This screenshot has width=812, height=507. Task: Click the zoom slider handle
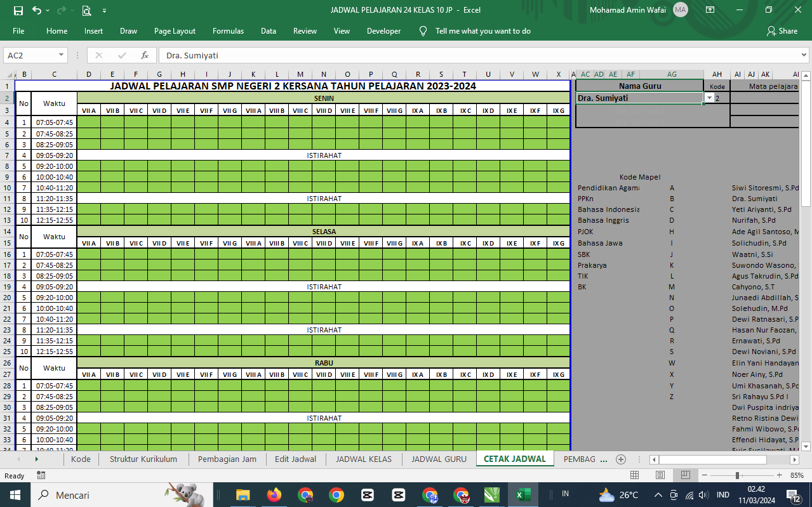click(737, 475)
